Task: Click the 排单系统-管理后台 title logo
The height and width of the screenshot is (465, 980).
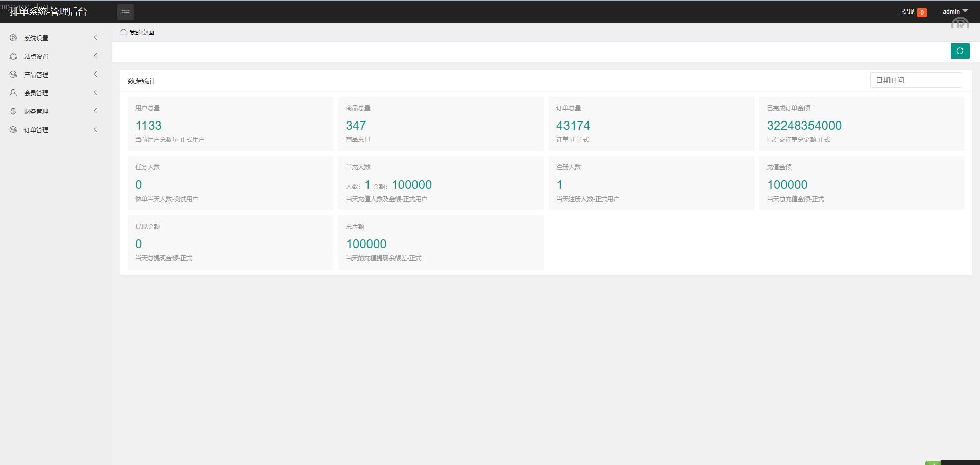Action: (48, 12)
